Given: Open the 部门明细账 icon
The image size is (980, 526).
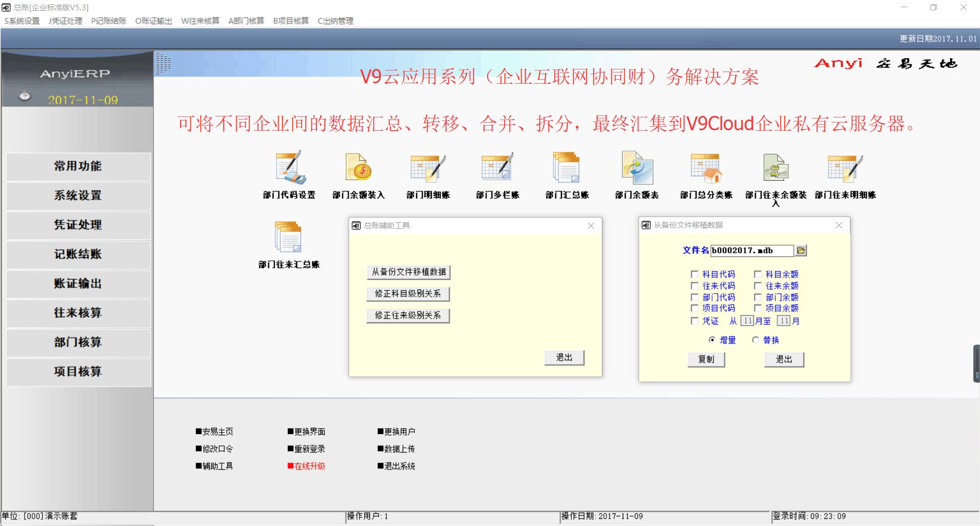Looking at the screenshot, I should (x=428, y=168).
